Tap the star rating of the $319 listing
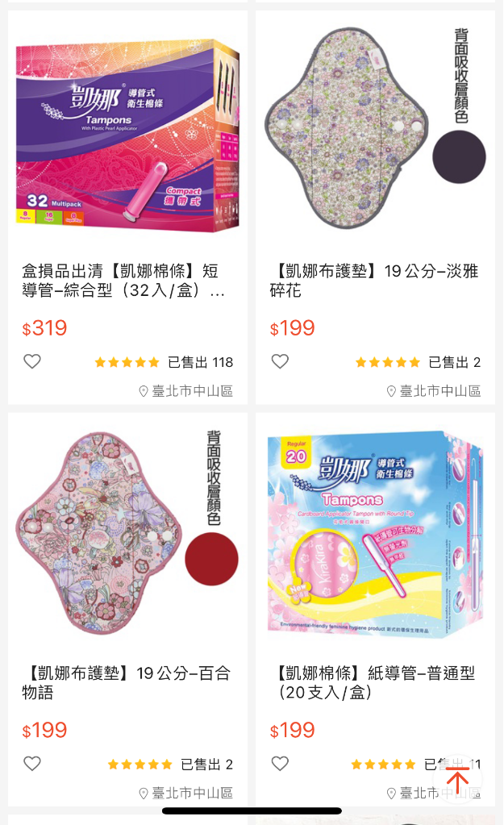Viewport: 504px width, 825px height. (x=127, y=362)
